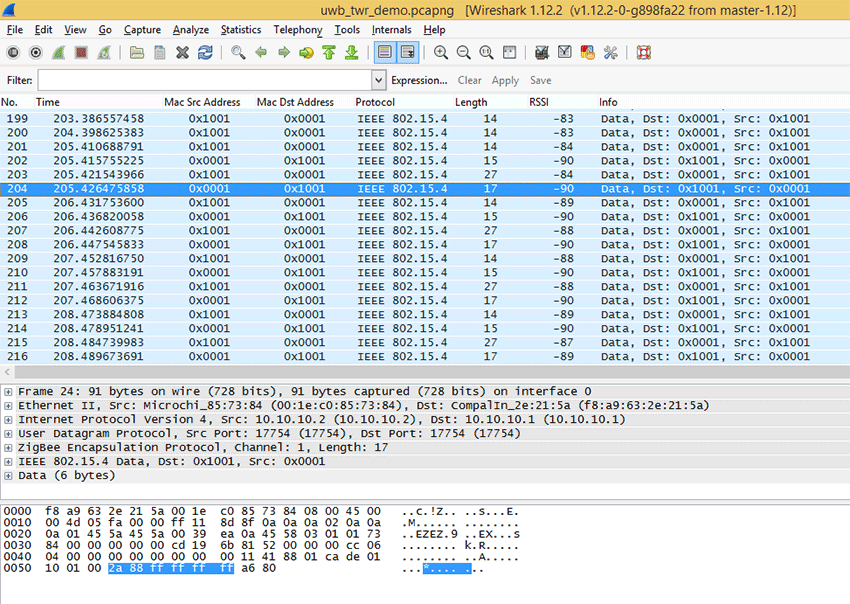Screen dimensions: 850x604
Task: Click the horizontal scrollbar under packet list
Action: click(432, 372)
